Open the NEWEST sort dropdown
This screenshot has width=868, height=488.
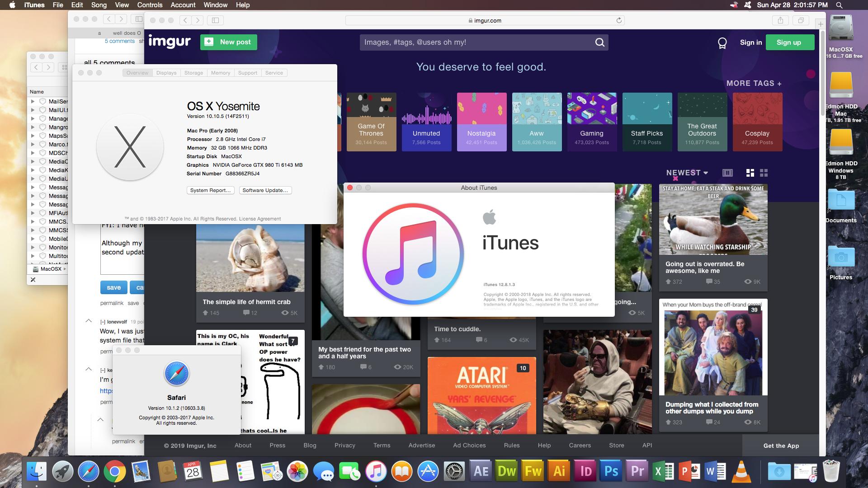click(x=687, y=173)
